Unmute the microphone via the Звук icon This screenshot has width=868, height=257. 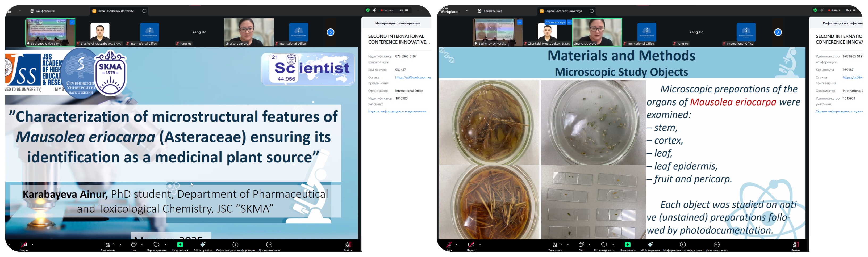pos(449,245)
